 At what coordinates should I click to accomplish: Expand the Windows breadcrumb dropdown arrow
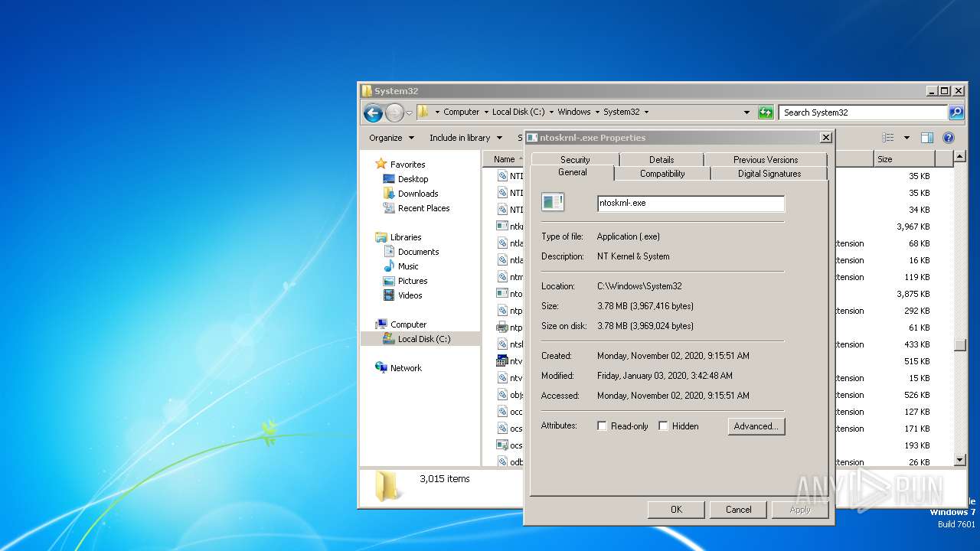coord(597,112)
